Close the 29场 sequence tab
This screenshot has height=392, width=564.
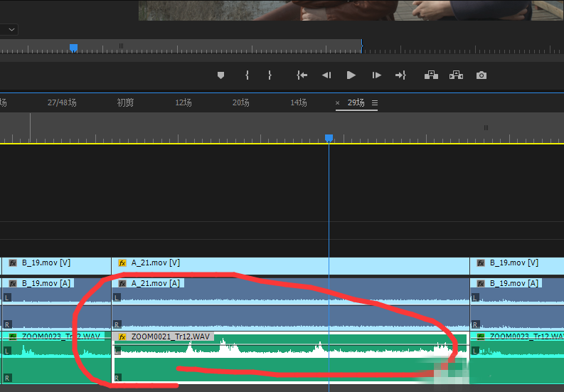337,103
